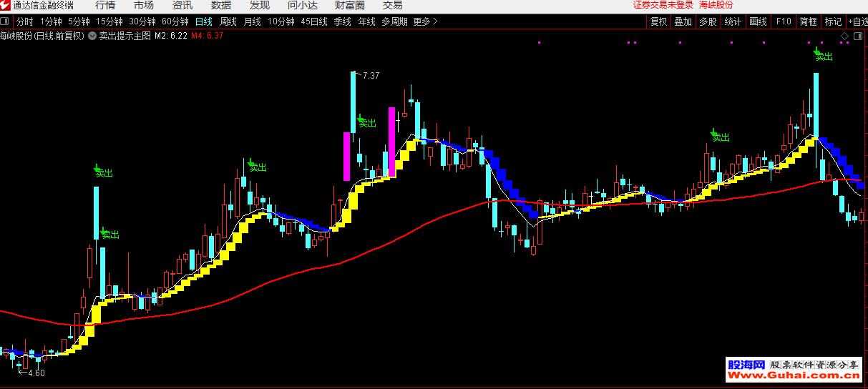Click the diamond icon at chart top-right
Viewport: 868px width, 389px height.
pyautogui.click(x=845, y=35)
